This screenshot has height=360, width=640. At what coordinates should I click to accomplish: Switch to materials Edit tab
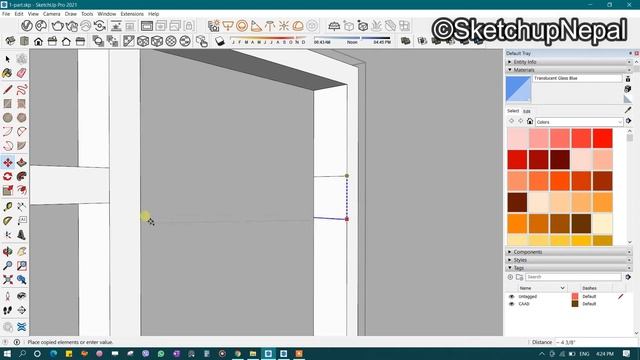(527, 111)
